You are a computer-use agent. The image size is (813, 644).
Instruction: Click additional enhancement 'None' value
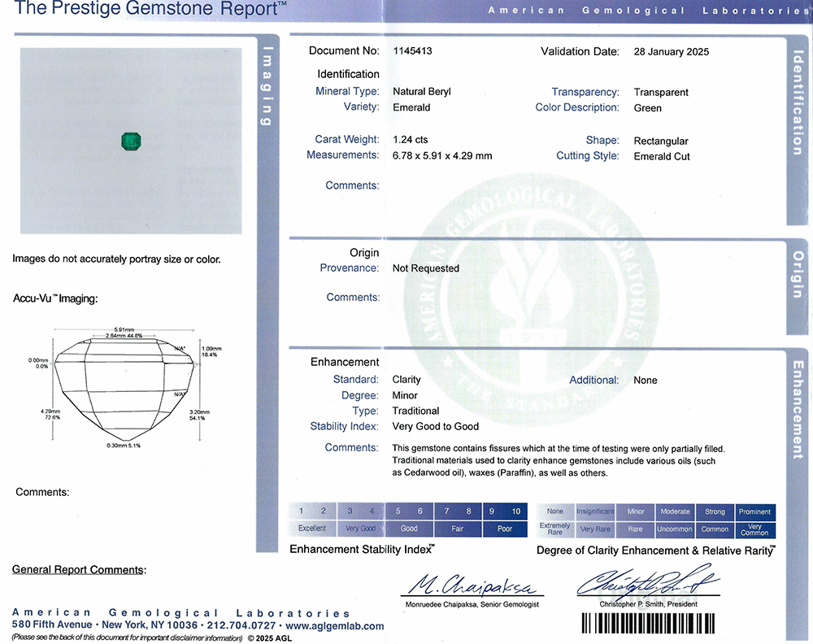pyautogui.click(x=645, y=381)
